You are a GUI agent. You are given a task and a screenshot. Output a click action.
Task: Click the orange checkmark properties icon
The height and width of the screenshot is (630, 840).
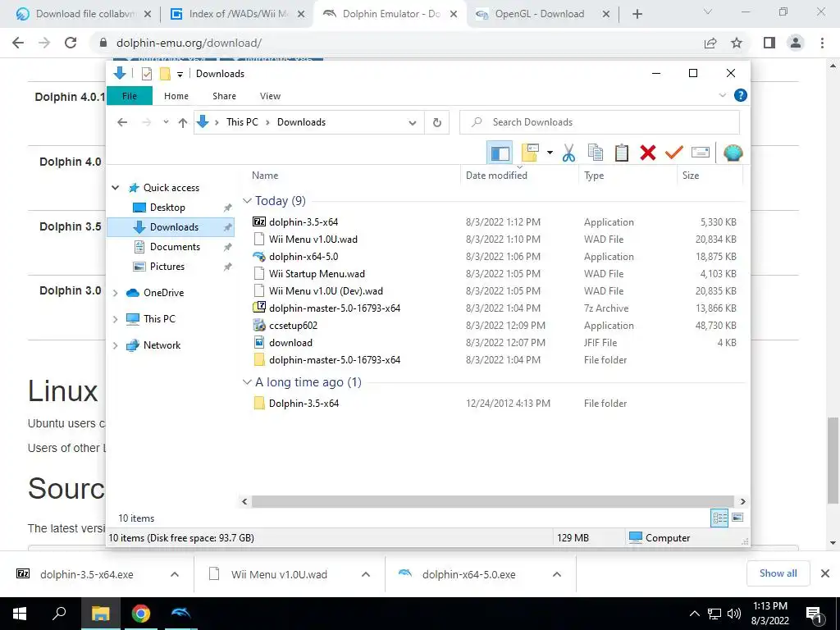pos(674,153)
